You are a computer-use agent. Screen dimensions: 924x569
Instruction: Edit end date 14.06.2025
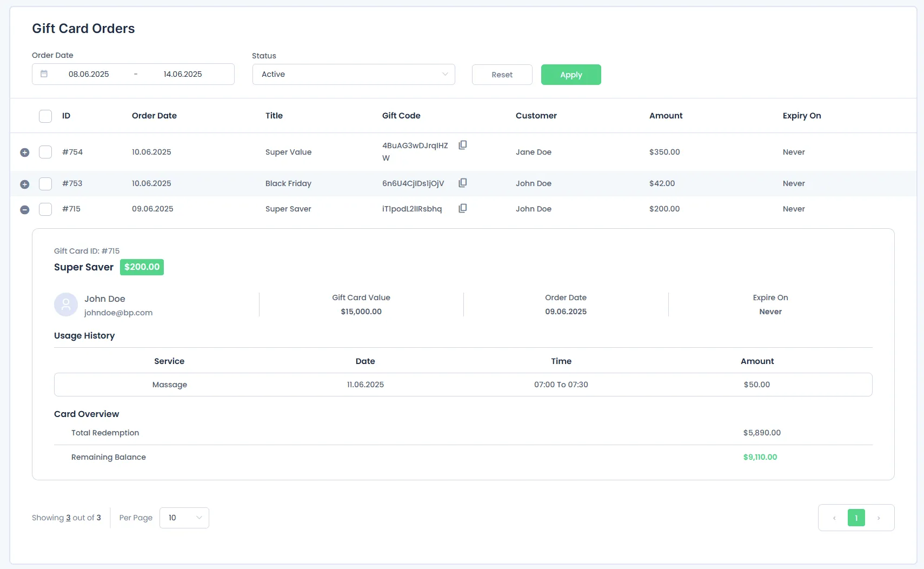point(183,74)
